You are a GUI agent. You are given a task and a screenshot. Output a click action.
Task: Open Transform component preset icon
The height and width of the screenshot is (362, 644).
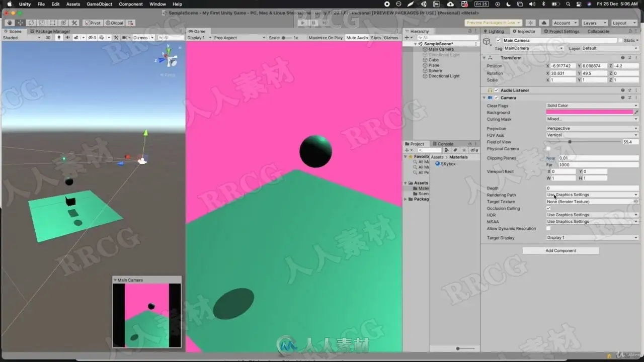629,58
